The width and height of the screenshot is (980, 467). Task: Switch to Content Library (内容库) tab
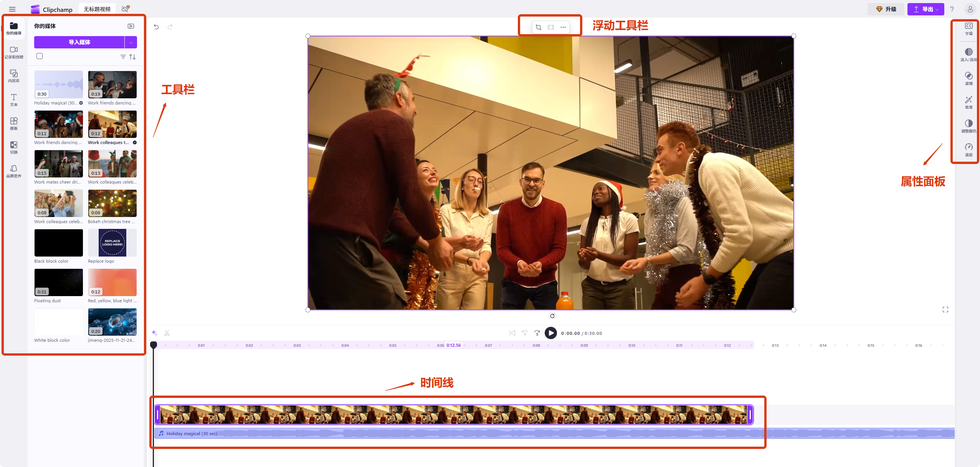tap(14, 76)
